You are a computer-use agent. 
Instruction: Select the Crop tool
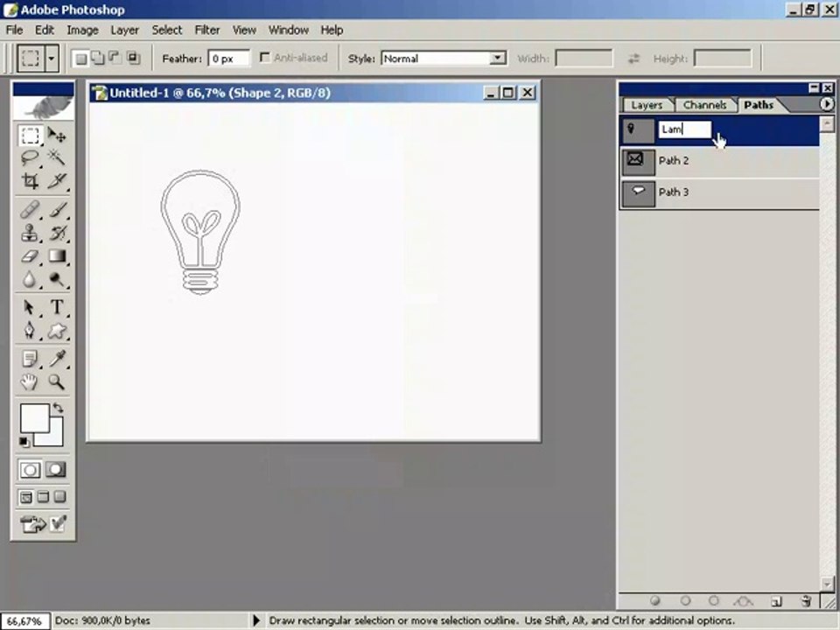pos(30,181)
